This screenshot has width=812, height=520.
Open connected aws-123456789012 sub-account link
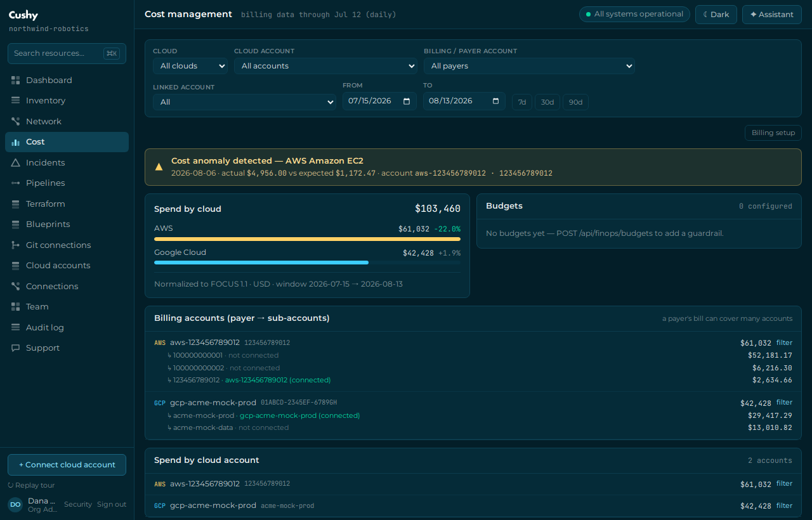[x=278, y=380]
